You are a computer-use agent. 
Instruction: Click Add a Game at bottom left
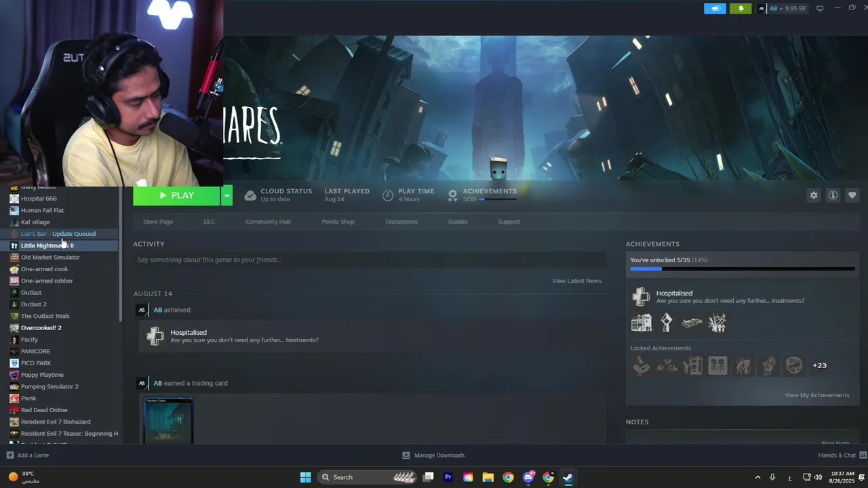pos(27,455)
